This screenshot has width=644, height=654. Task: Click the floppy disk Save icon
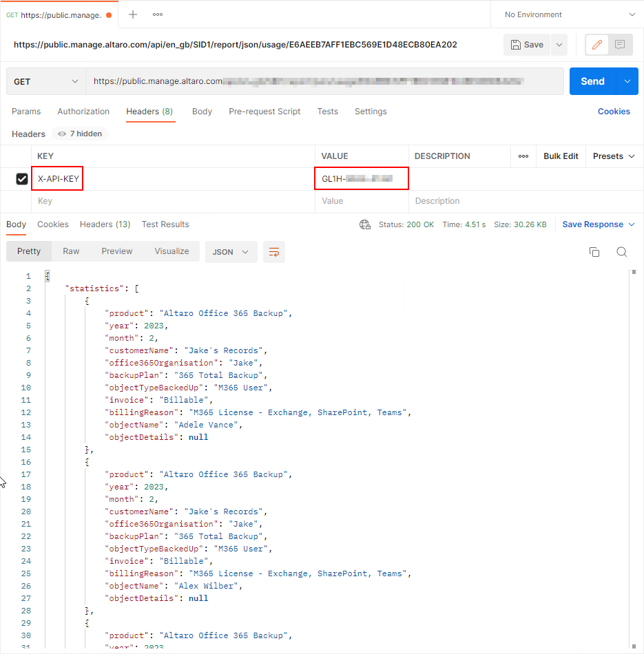[516, 45]
